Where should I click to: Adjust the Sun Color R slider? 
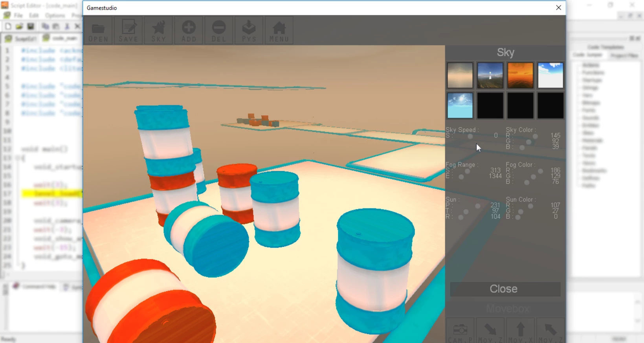coord(530,206)
